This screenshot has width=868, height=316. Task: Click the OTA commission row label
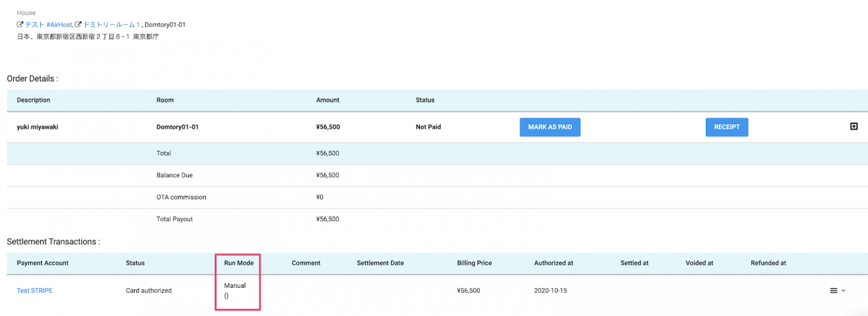(181, 197)
